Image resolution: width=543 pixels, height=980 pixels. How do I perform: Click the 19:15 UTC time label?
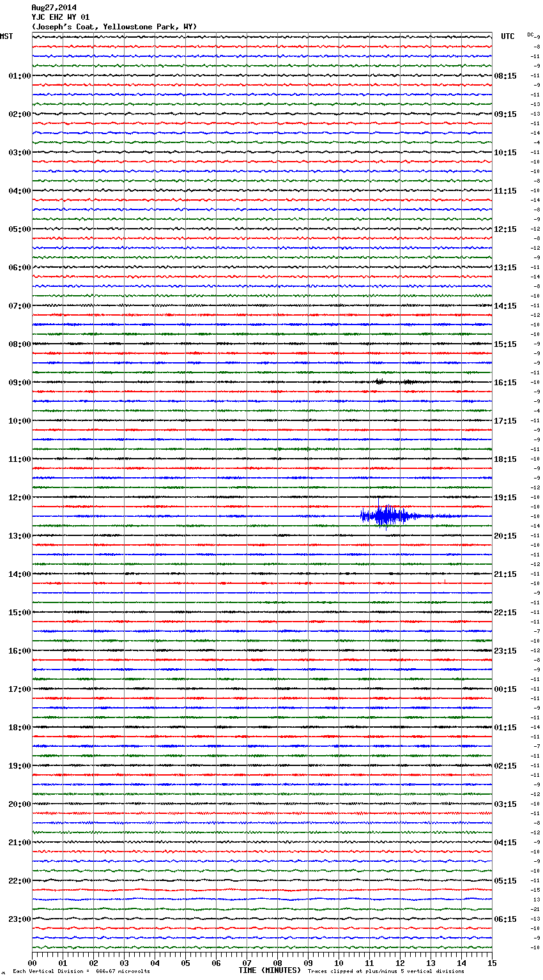pyautogui.click(x=505, y=498)
